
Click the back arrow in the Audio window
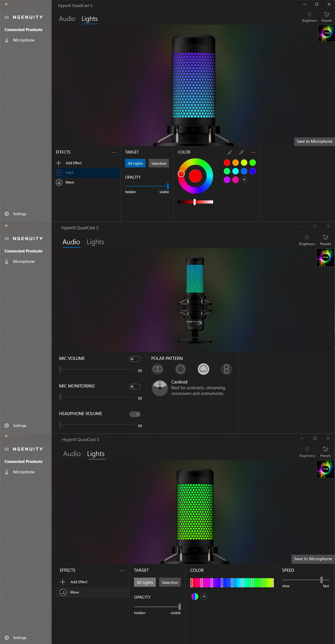point(6,226)
